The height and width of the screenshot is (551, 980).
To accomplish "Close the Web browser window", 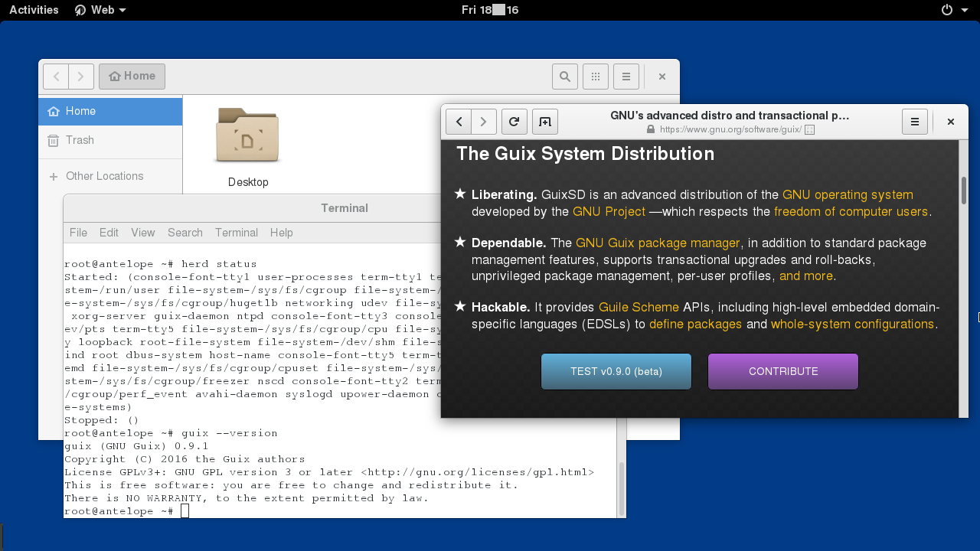I will (x=951, y=122).
